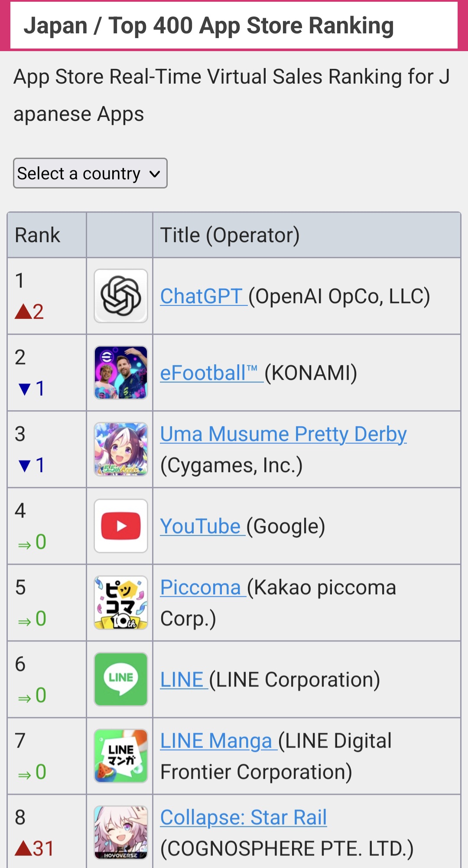Click the LINE Manga app icon
The height and width of the screenshot is (868, 468).
point(121,756)
